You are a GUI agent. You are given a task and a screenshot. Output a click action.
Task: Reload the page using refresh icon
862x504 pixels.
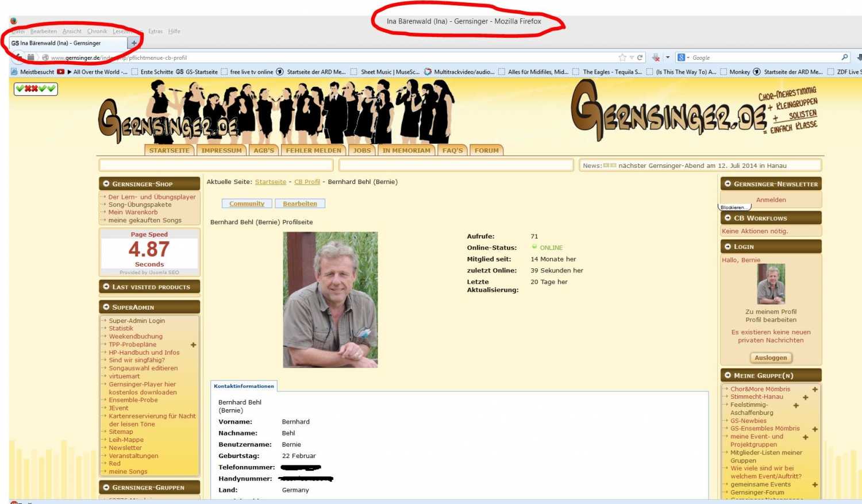click(x=640, y=57)
